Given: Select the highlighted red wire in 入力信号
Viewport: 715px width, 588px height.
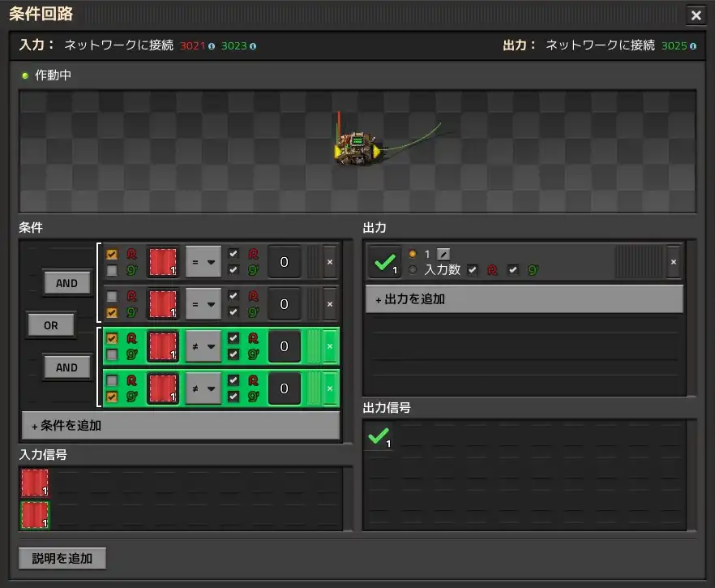Looking at the screenshot, I should (x=33, y=514).
